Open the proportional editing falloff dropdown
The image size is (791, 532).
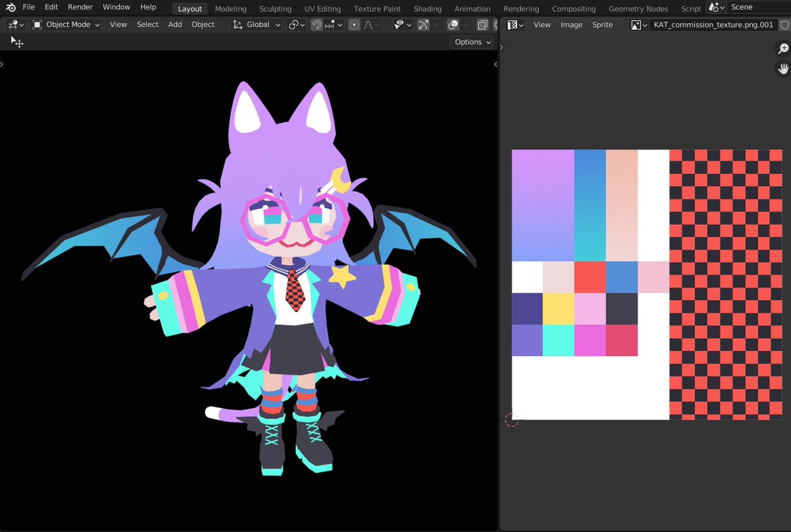coord(370,24)
